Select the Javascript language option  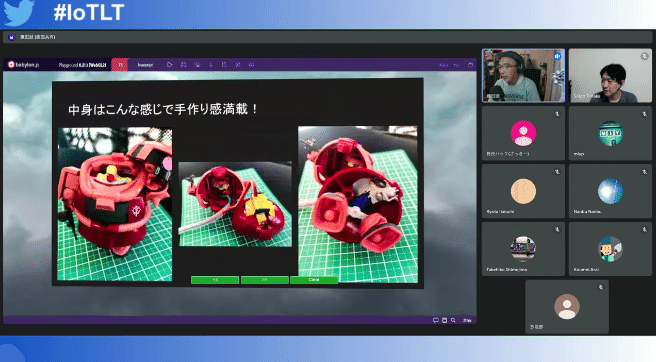tap(145, 65)
